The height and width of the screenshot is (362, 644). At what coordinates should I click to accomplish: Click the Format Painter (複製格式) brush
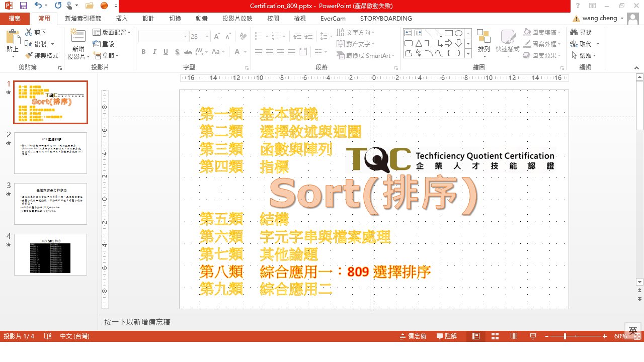coord(29,55)
